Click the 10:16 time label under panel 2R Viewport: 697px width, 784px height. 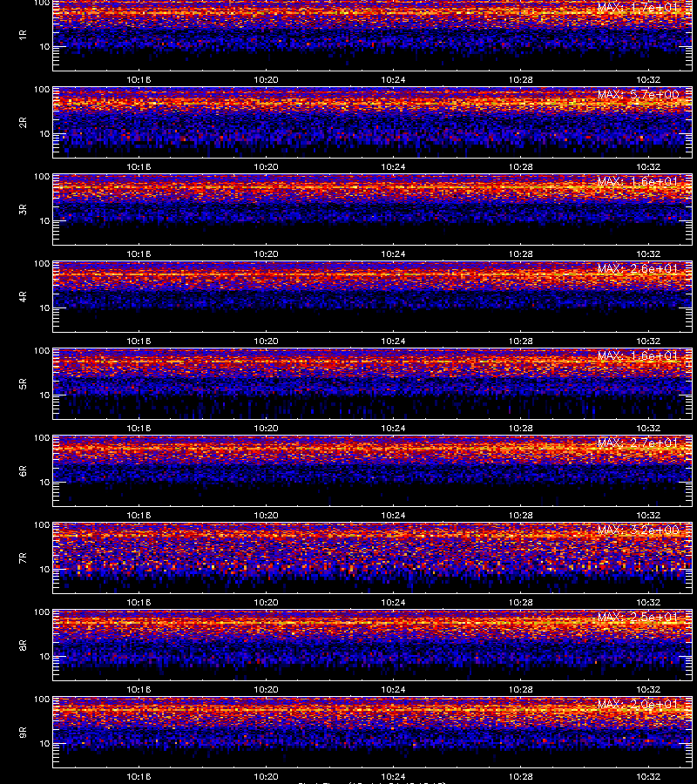[139, 166]
